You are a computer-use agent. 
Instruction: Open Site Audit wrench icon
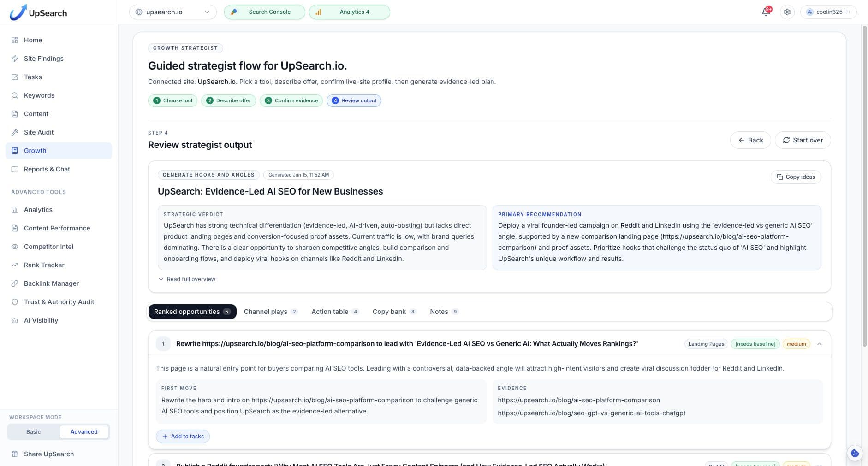click(15, 132)
